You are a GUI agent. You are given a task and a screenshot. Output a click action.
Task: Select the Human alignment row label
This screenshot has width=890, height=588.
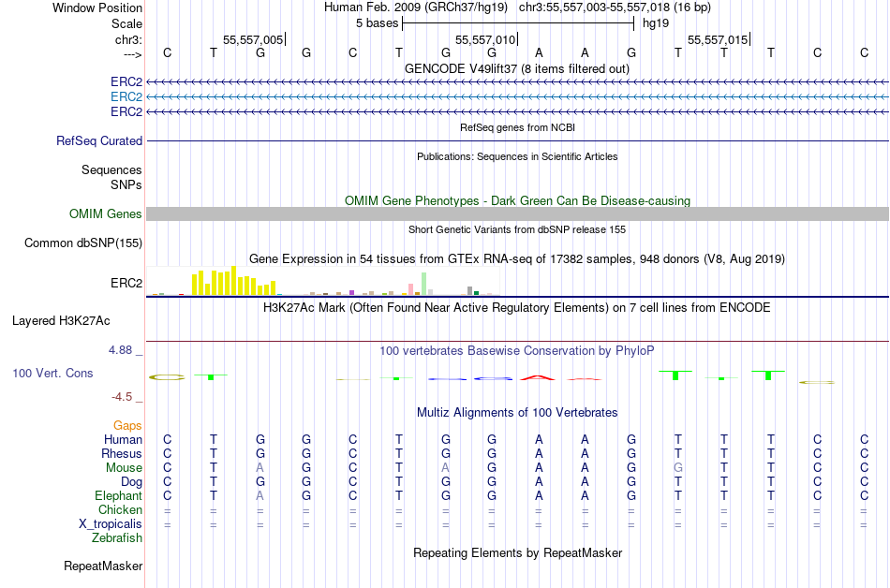point(123,439)
